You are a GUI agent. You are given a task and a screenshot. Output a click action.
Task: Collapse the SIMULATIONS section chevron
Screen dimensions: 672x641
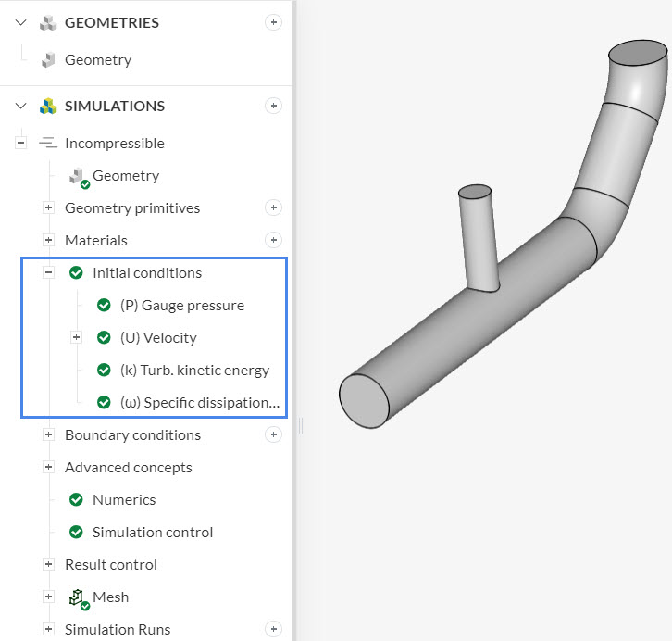coord(21,106)
